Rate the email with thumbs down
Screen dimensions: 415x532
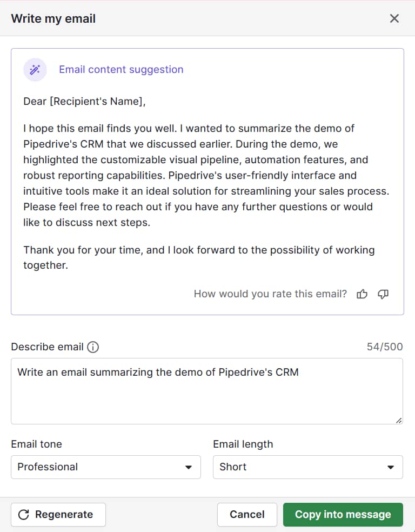tap(383, 294)
